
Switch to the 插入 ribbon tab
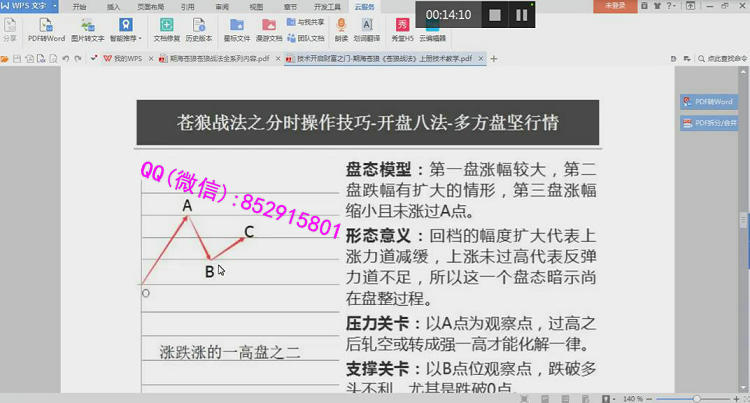(113, 6)
